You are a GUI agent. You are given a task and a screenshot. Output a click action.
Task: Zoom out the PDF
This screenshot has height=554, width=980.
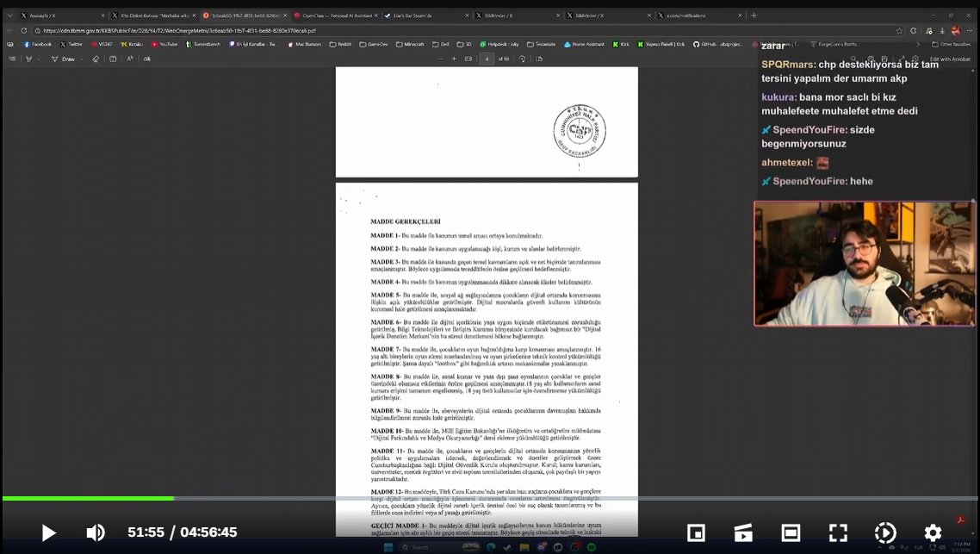click(440, 59)
